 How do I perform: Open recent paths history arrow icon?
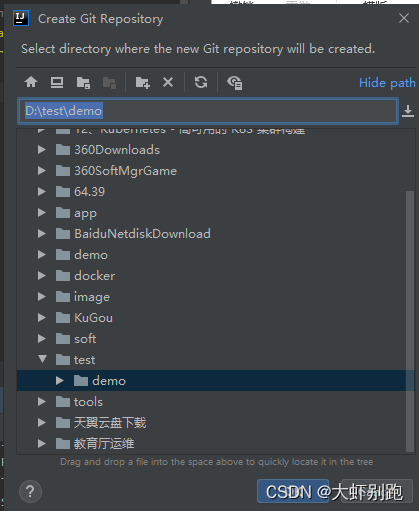408,111
